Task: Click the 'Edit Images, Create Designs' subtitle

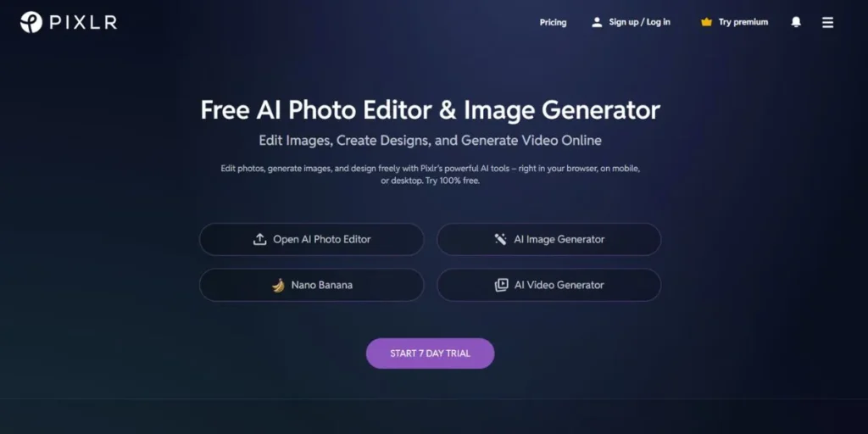Action: 430,141
